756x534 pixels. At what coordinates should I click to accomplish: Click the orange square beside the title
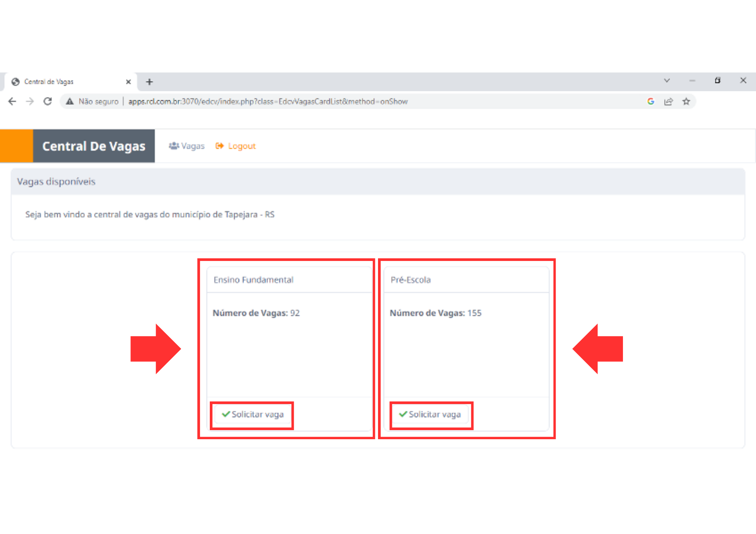coord(17,146)
